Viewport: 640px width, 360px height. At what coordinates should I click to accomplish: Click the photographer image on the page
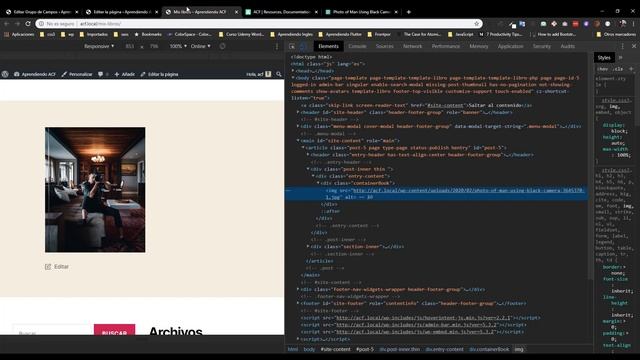[95, 189]
